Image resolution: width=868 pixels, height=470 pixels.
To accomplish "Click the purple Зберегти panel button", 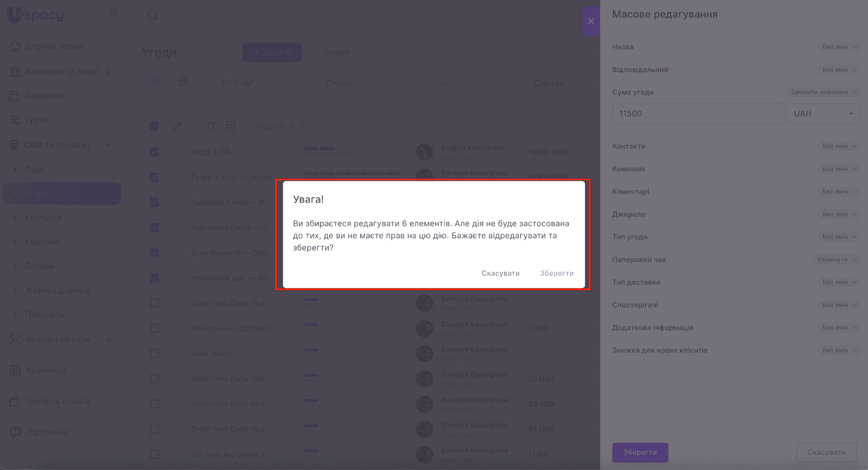I will pos(640,452).
